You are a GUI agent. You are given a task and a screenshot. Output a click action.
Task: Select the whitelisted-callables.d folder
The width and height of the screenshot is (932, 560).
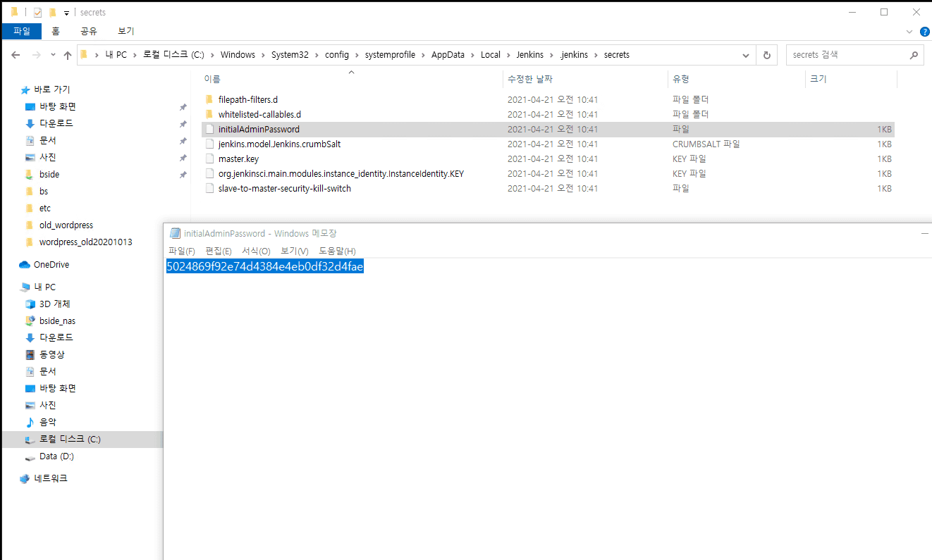tap(259, 115)
